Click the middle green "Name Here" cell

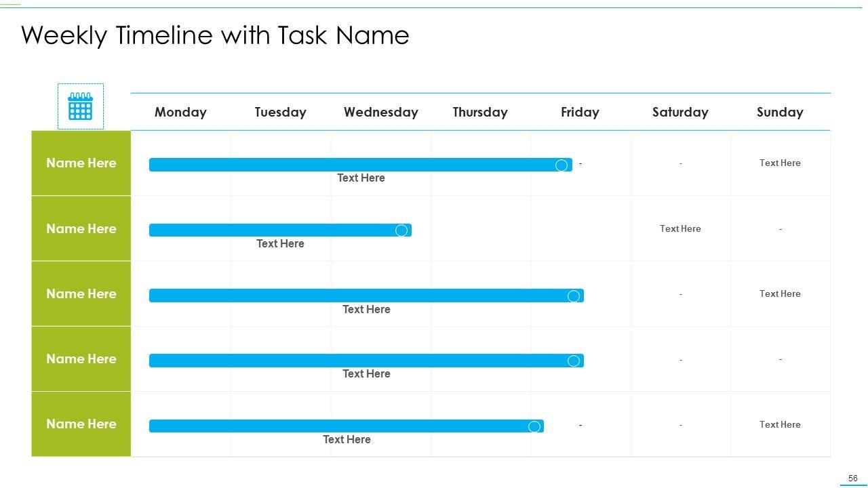pos(81,293)
